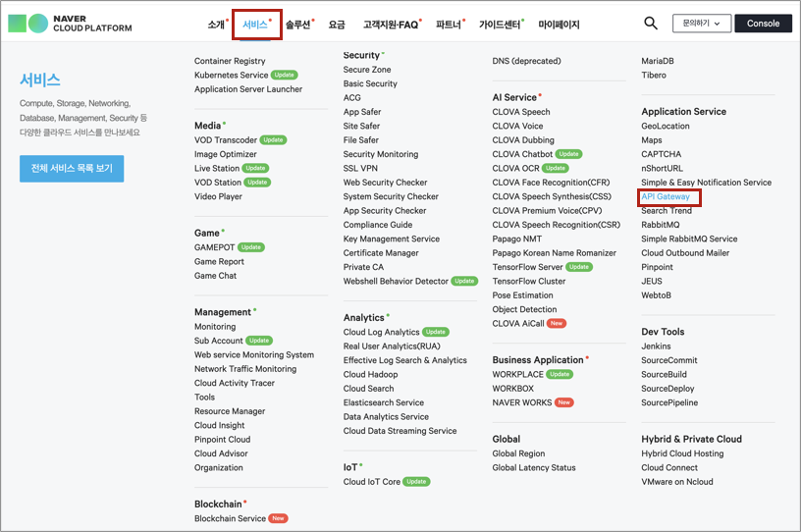The height and width of the screenshot is (532, 801).
Task: Open NAVER WORKS link
Action: point(521,402)
